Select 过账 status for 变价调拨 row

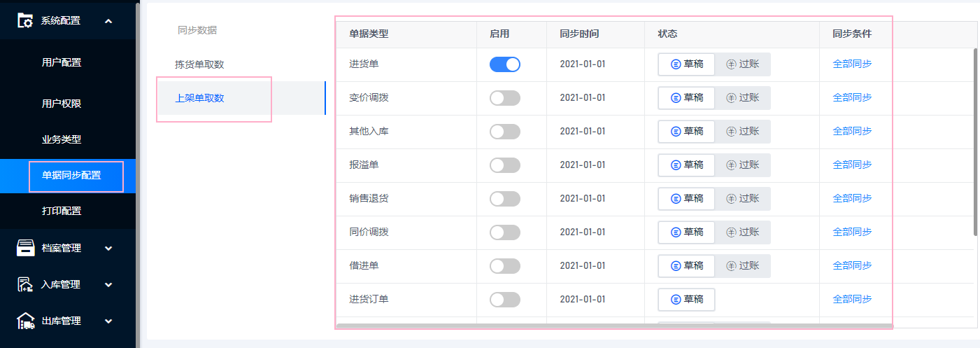pyautogui.click(x=742, y=98)
